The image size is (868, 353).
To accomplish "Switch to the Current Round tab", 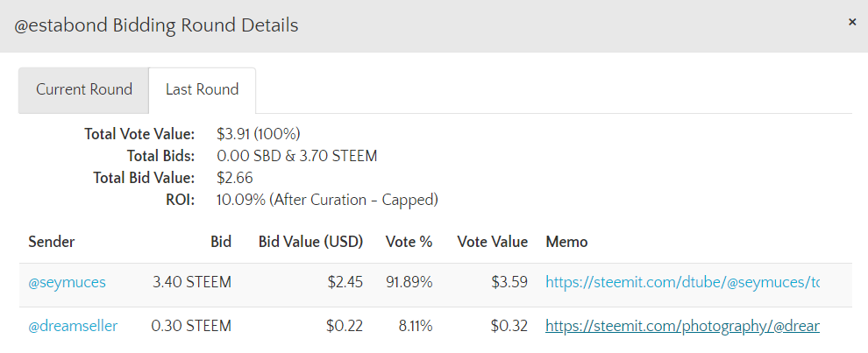I will click(x=84, y=89).
